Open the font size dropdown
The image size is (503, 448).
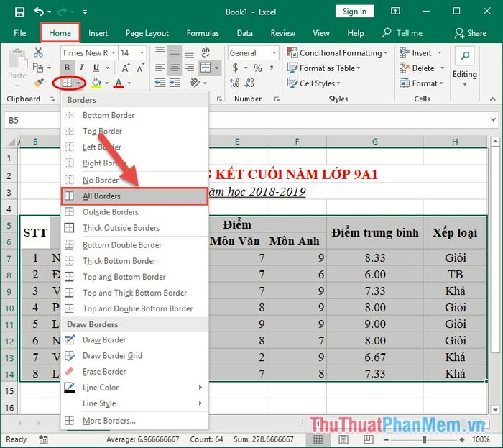tap(142, 53)
